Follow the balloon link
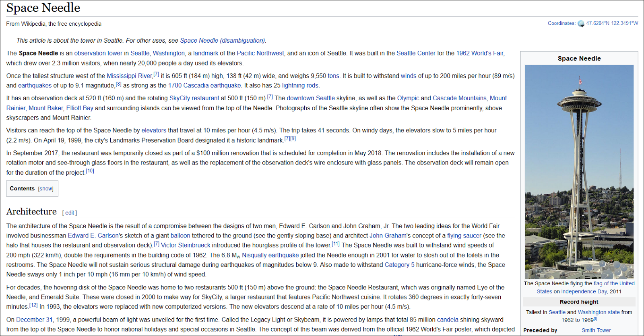 pos(180,236)
